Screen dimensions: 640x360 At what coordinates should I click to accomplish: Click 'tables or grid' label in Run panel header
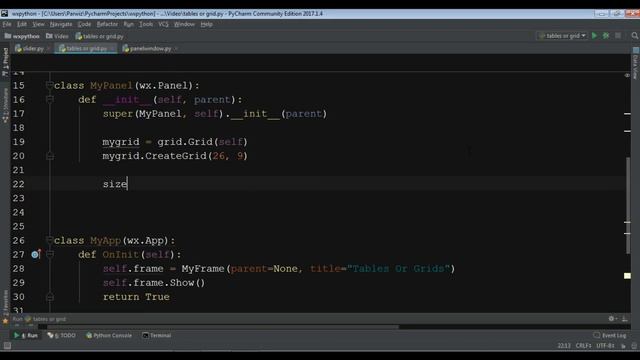coord(49,319)
